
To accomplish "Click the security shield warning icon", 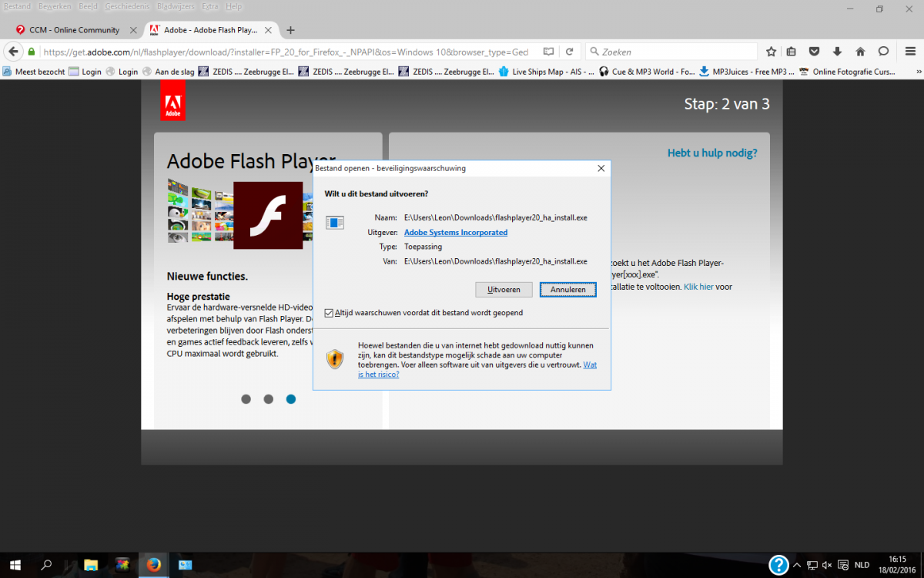I will [335, 358].
